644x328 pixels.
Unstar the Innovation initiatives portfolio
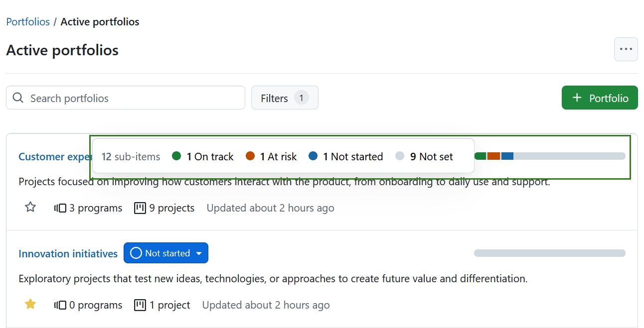click(30, 304)
